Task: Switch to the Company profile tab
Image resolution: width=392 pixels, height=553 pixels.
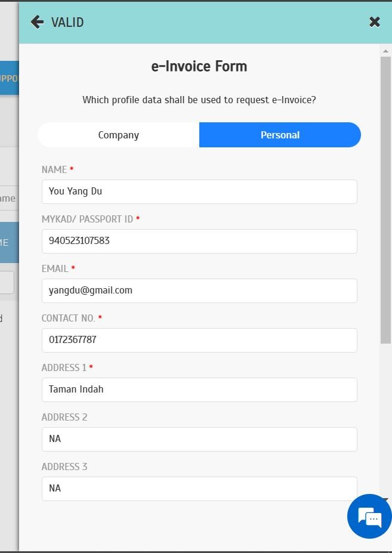Action: (118, 135)
